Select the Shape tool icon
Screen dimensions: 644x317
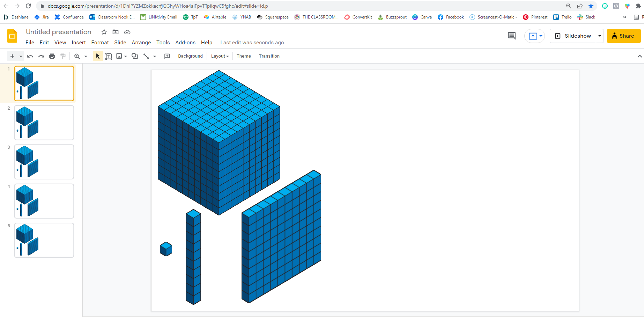point(135,56)
